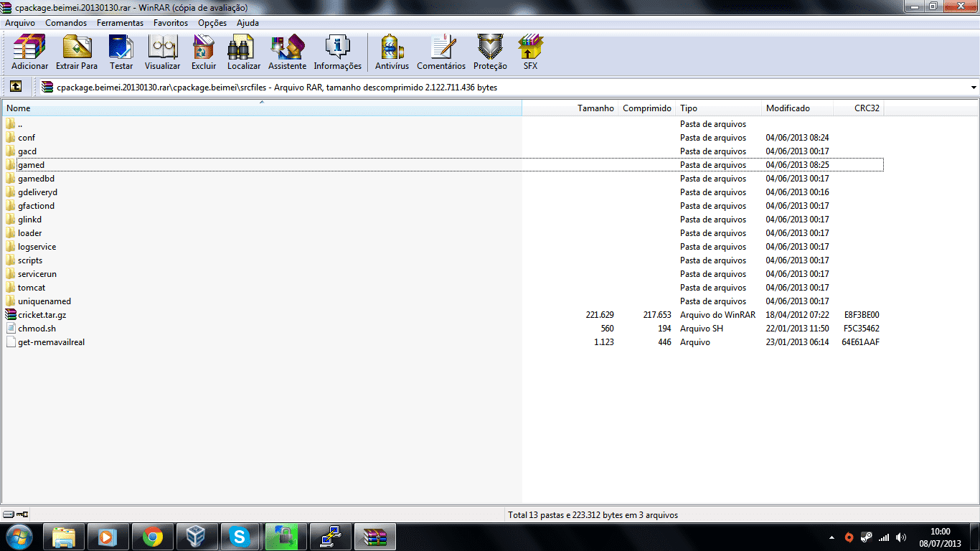This screenshot has width=980, height=551.
Task: Select the gamed folder
Action: click(443, 165)
